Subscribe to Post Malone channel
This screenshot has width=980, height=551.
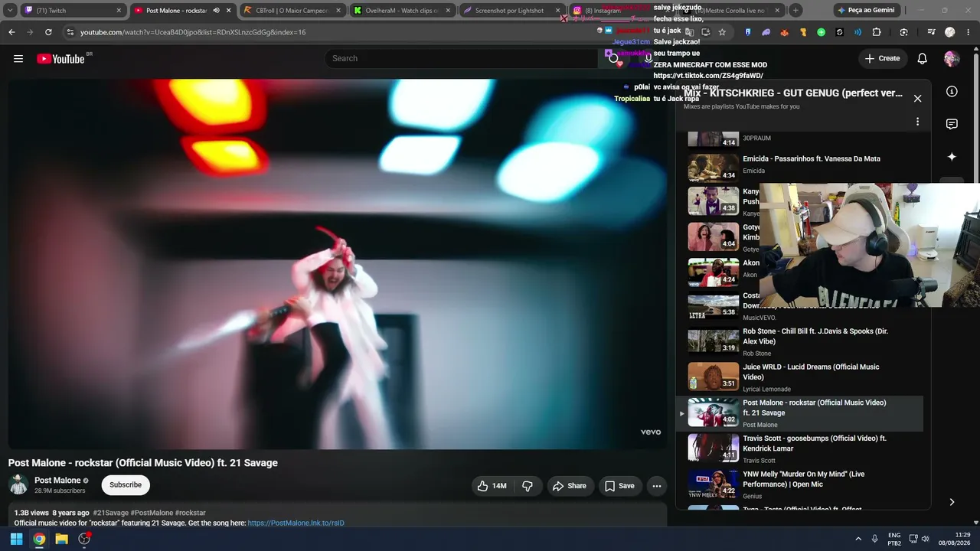pos(126,484)
